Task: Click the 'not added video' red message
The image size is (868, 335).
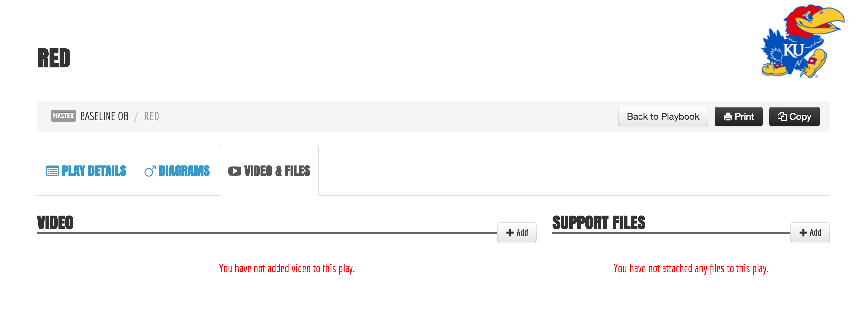Action: coord(287,269)
